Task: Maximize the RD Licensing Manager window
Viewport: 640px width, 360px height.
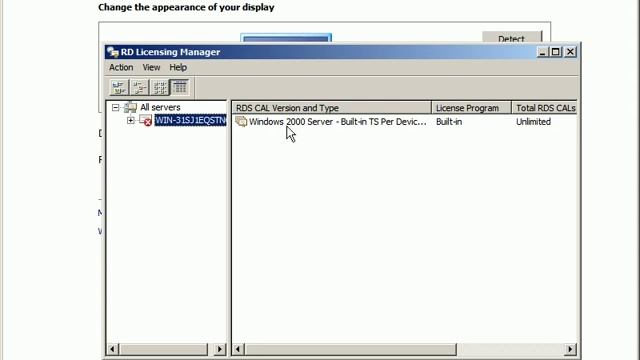Action: coord(556,52)
